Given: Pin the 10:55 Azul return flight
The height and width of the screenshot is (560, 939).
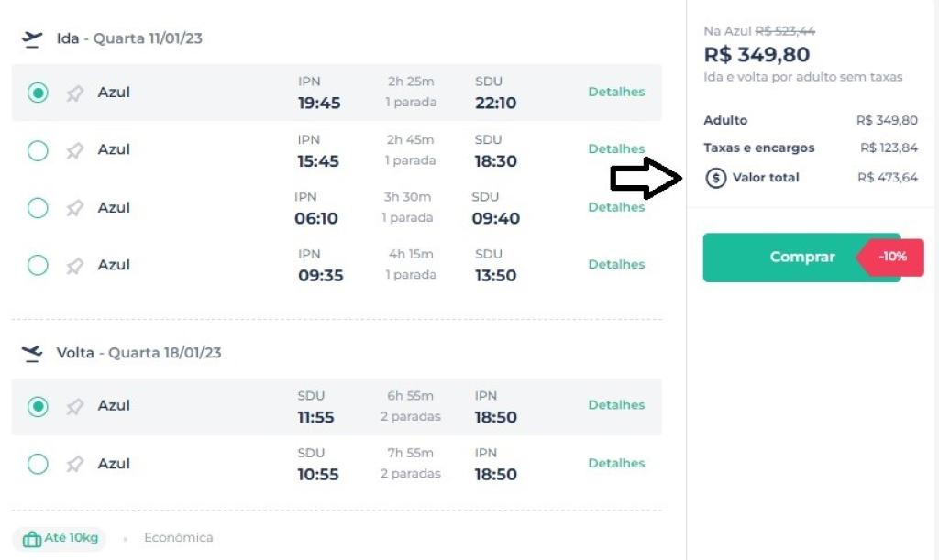Looking at the screenshot, I should coord(75,464).
